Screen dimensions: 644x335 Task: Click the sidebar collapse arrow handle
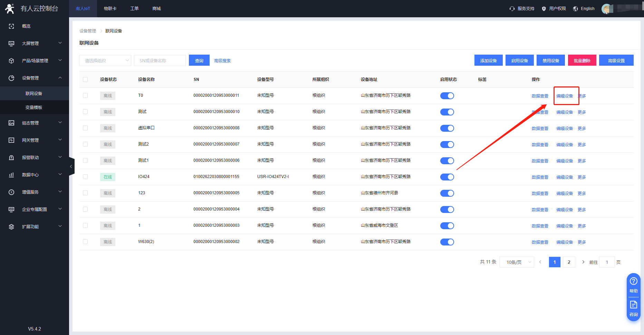click(71, 167)
